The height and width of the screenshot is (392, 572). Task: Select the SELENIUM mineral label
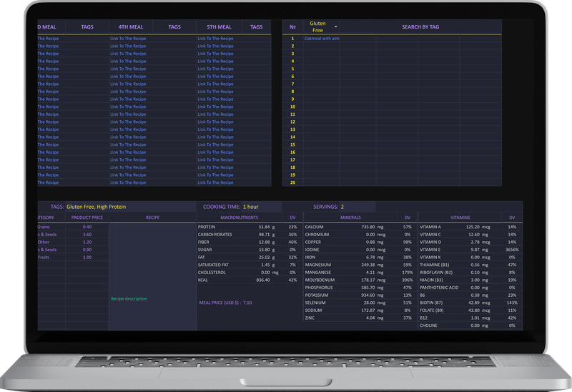315,303
